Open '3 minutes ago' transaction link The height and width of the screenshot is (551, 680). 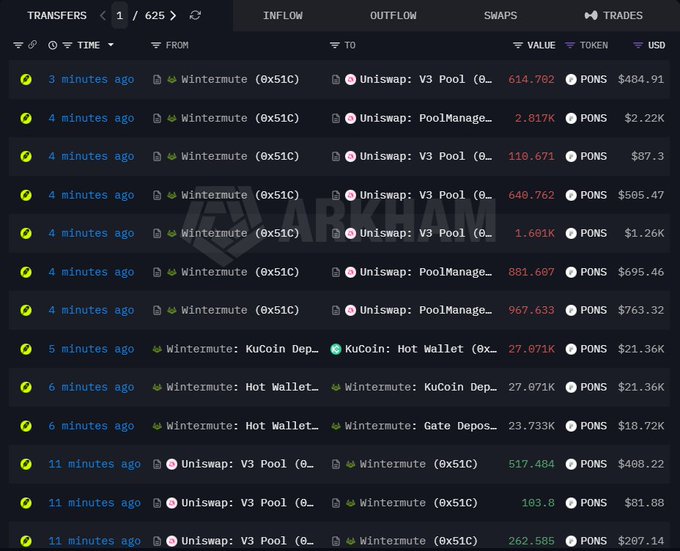[x=91, y=79]
